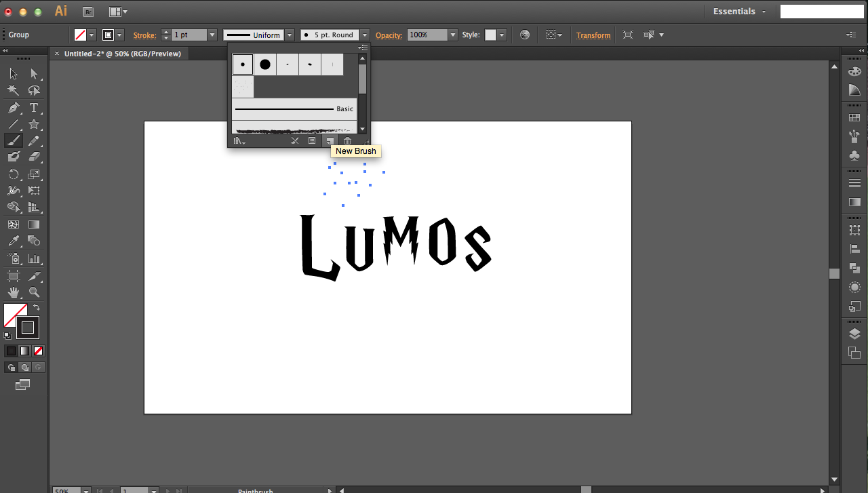Select the Gradient tool in the tool panel
Viewport: 868px width, 493px height.
[34, 224]
